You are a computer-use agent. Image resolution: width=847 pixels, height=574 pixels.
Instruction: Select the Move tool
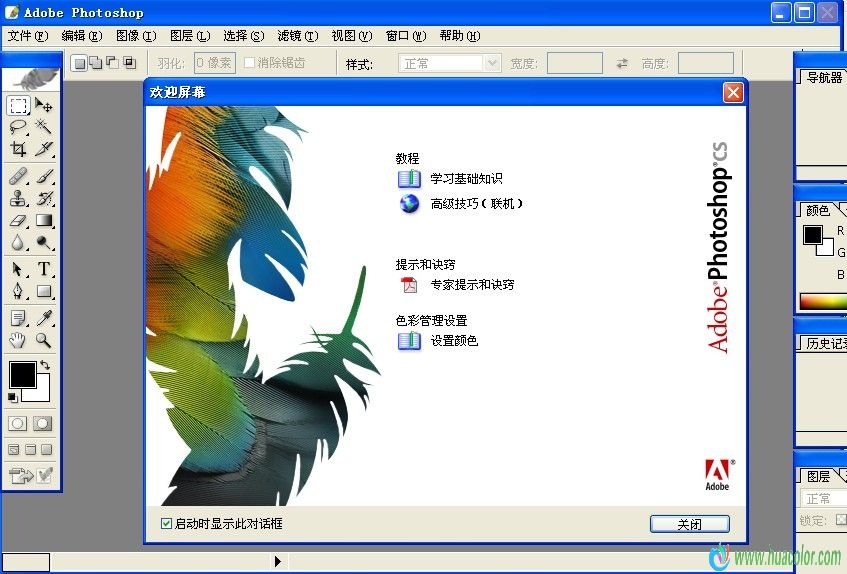point(44,105)
